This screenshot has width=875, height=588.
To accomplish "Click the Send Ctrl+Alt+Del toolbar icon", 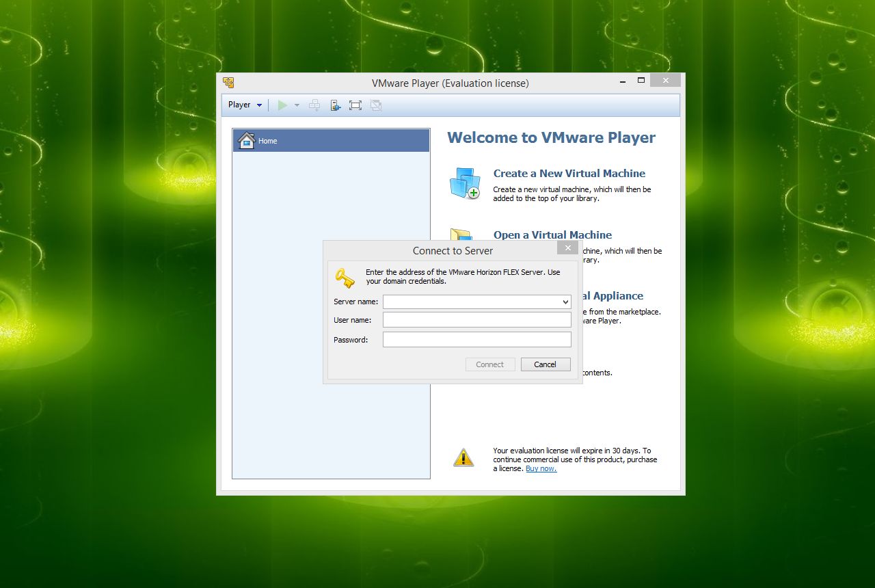I will (314, 105).
